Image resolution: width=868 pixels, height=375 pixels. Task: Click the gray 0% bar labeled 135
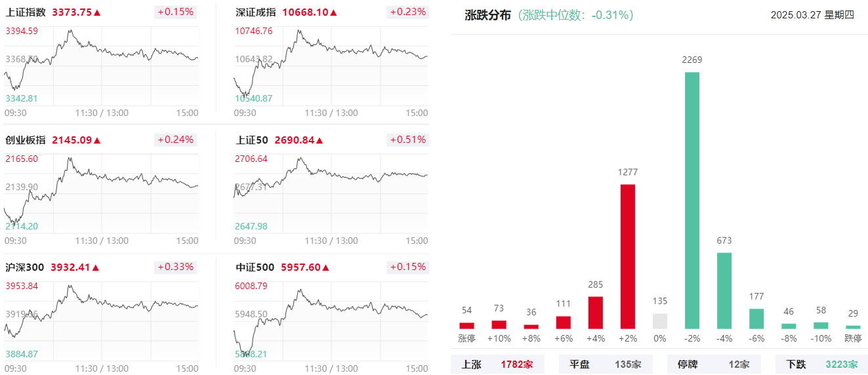[660, 321]
